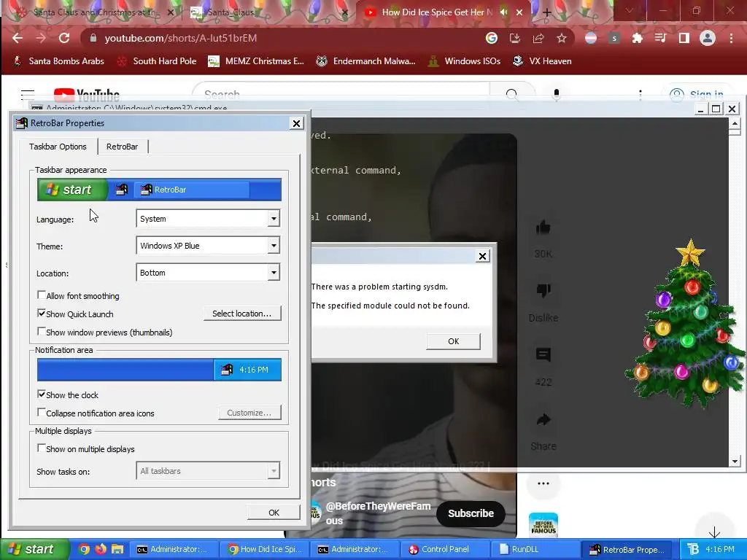Toggle the Chrome side panel icon
The width and height of the screenshot is (747, 560).
tap(684, 38)
